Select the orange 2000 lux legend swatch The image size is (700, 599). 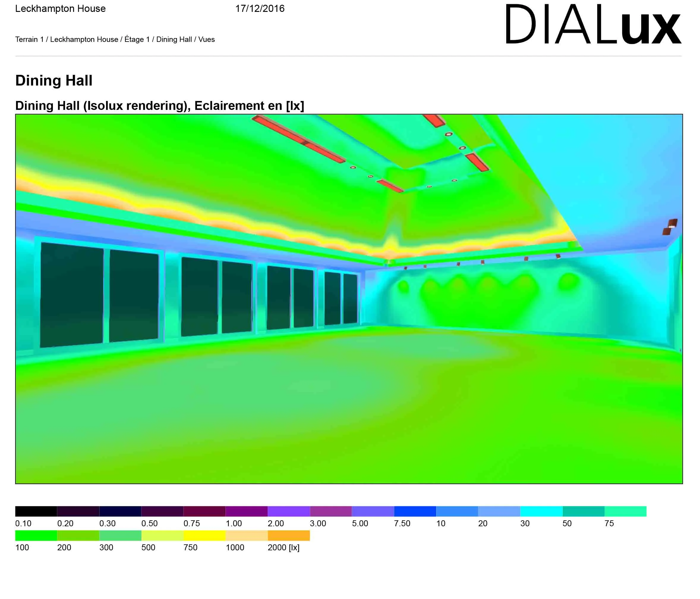288,535
